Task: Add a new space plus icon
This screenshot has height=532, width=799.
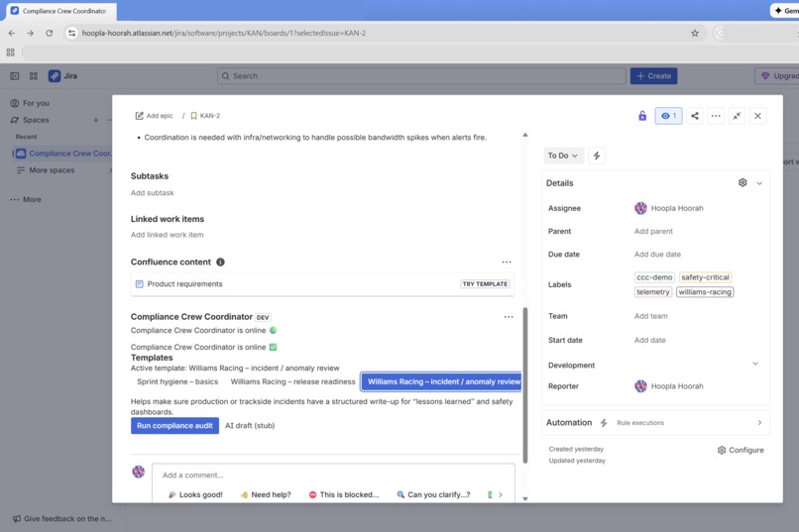Action: coord(96,120)
